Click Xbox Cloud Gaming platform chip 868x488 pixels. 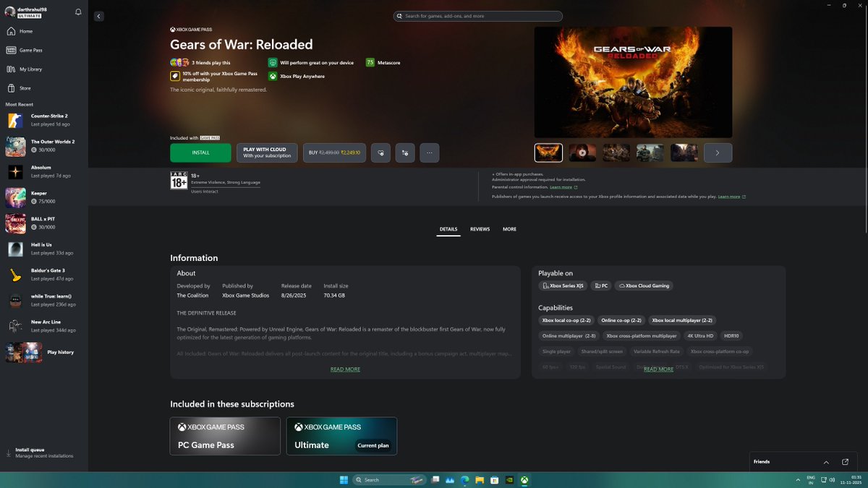click(x=644, y=286)
